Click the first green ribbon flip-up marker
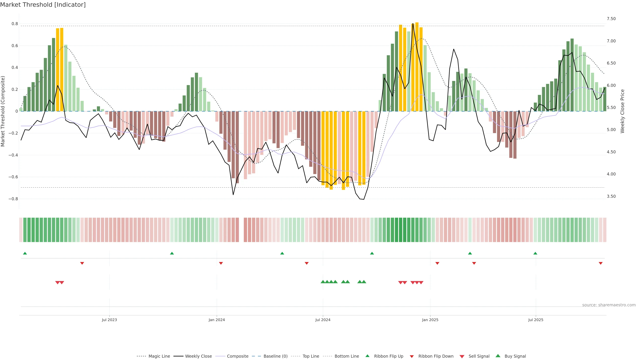Viewport: 644px width, 362px height. [x=25, y=253]
